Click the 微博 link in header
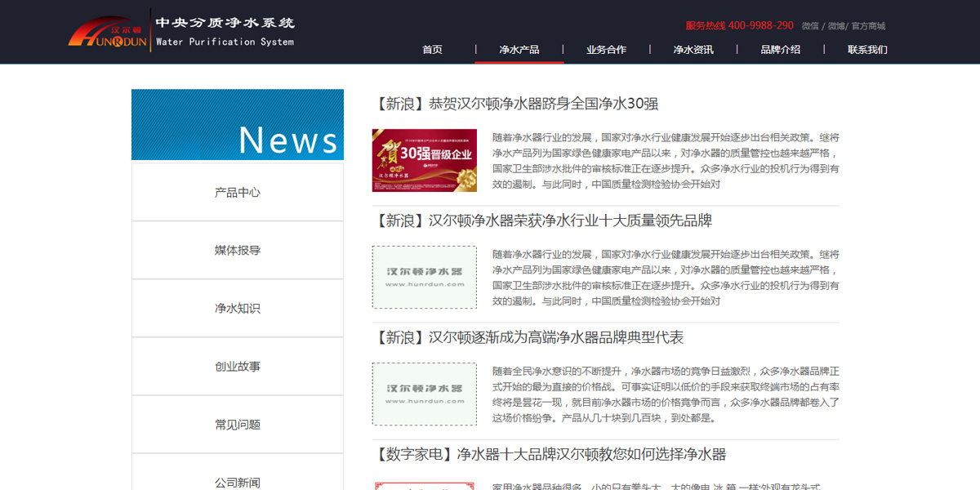This screenshot has width=980, height=490. (836, 26)
